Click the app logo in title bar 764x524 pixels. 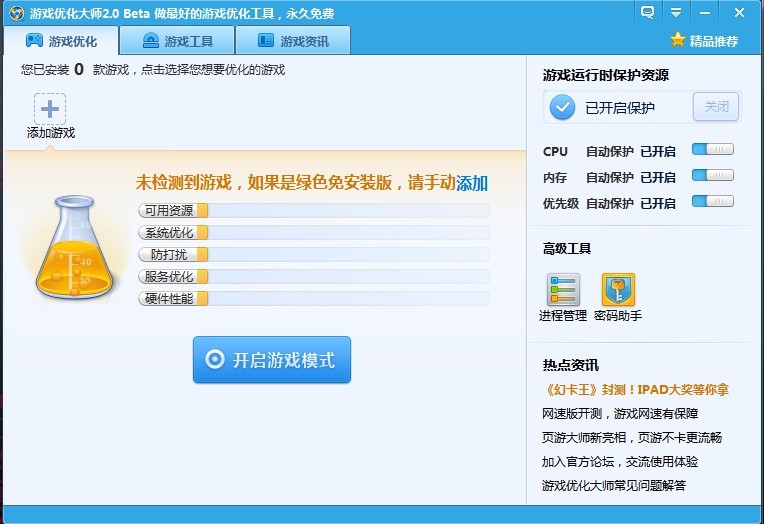[x=16, y=13]
